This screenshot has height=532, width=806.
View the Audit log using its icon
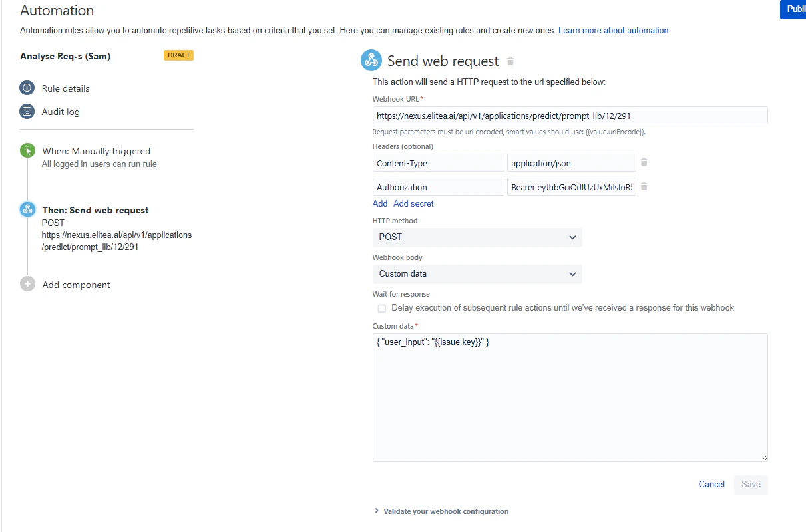[27, 111]
